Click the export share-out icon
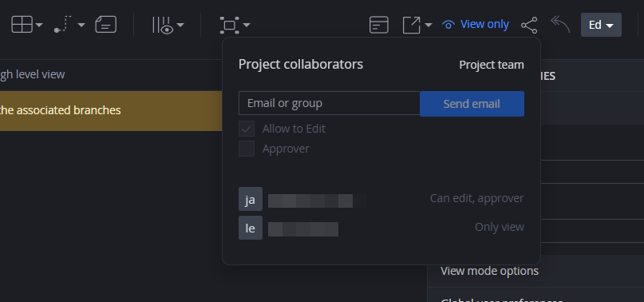Image resolution: width=644 pixels, height=302 pixels. [x=412, y=25]
